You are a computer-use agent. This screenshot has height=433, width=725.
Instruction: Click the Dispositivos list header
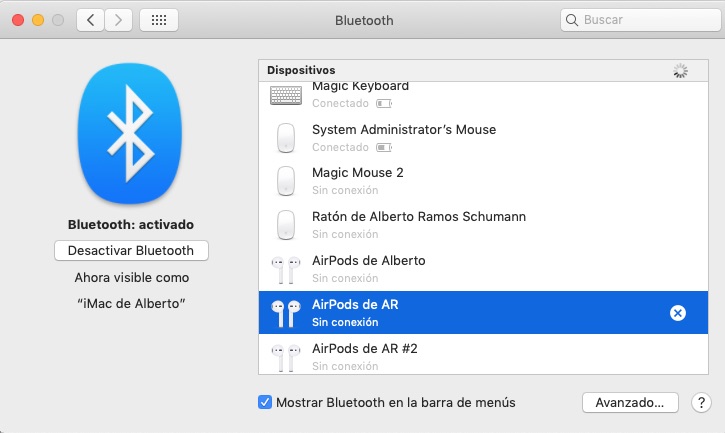(483, 70)
